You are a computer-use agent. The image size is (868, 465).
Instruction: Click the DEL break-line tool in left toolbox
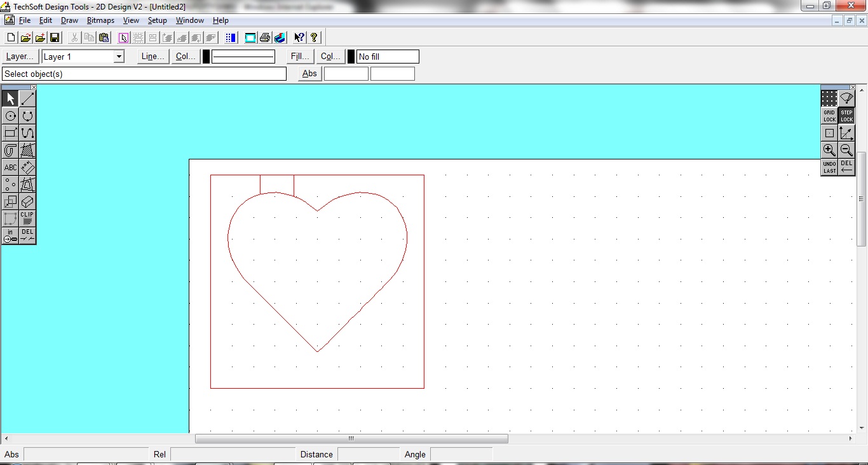27,236
